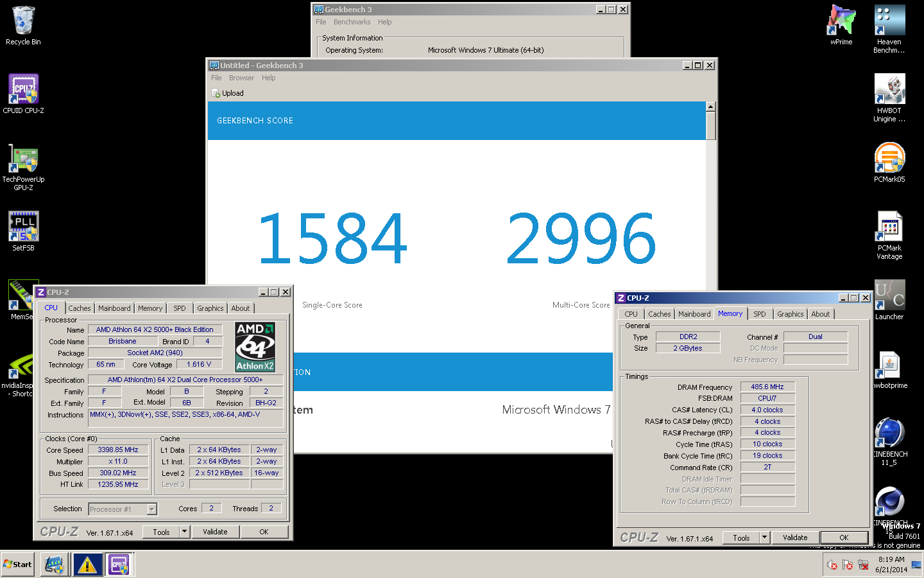Open wPrime desktop shortcut
This screenshot has width=924, height=578.
tap(841, 26)
